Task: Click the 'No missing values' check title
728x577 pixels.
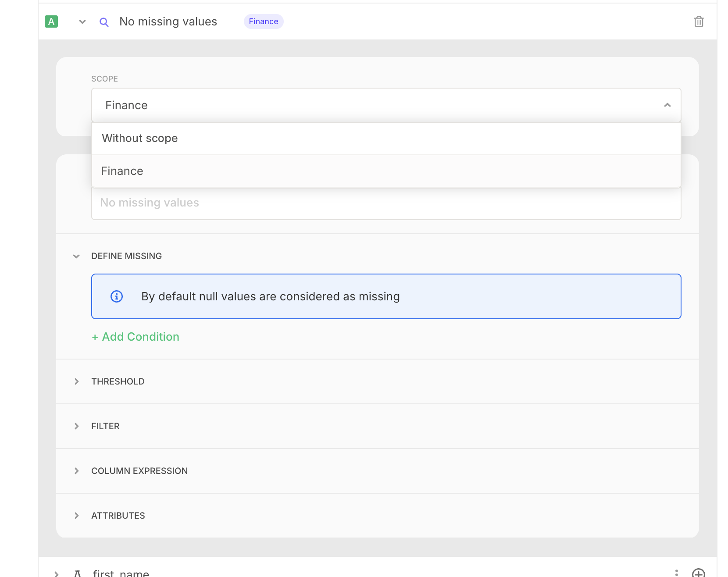Action: click(x=168, y=21)
